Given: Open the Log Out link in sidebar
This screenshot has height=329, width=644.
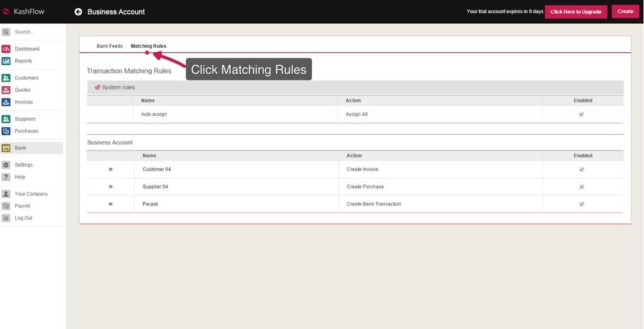Looking at the screenshot, I should (x=23, y=218).
